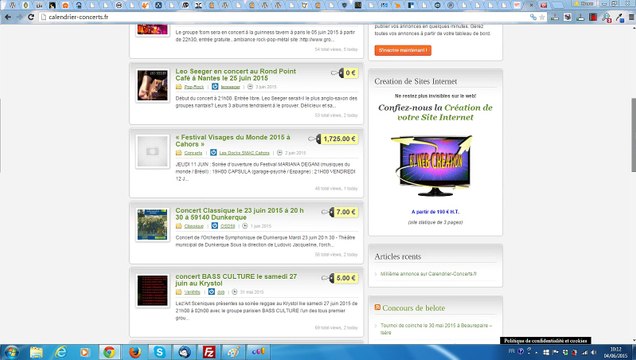Switch to Firefox in the taskbar
This screenshot has width=636, height=360.
point(135,352)
